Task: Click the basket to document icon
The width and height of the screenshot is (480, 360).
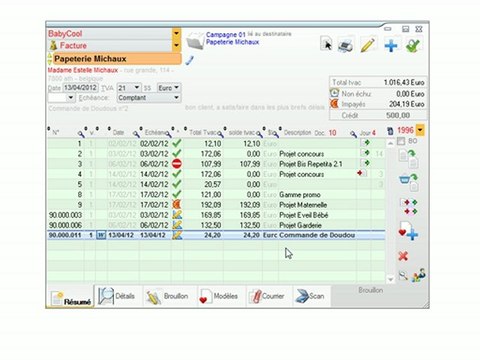Action: [x=409, y=182]
